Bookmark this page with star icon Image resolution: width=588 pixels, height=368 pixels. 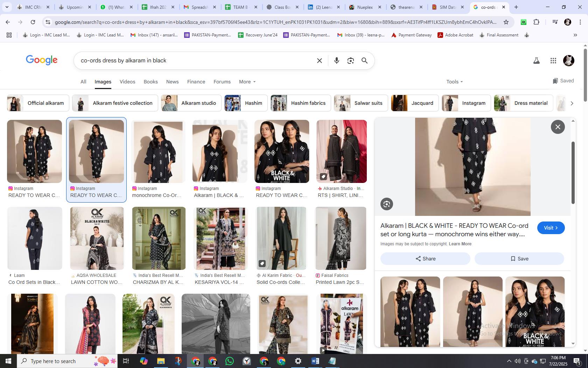click(506, 22)
